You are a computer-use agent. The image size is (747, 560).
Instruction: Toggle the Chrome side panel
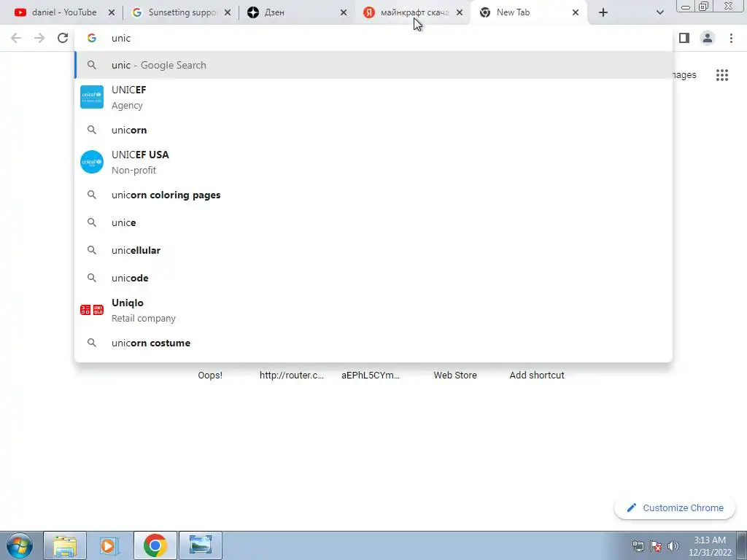pyautogui.click(x=684, y=38)
